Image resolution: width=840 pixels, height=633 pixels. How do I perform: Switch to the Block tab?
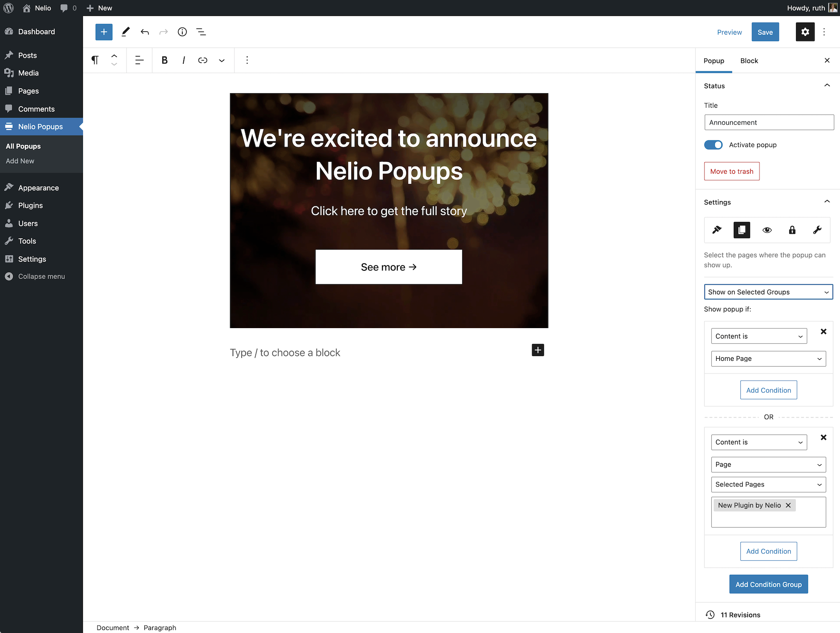point(749,60)
